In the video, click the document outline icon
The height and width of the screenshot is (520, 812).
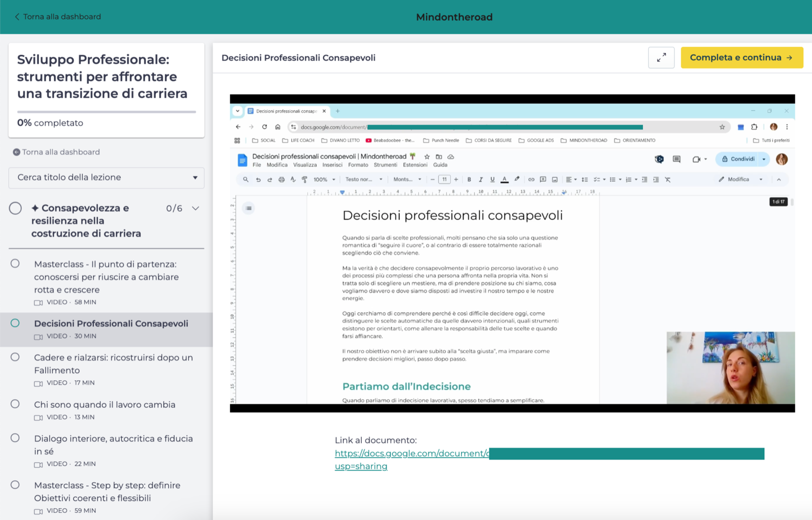tap(249, 208)
